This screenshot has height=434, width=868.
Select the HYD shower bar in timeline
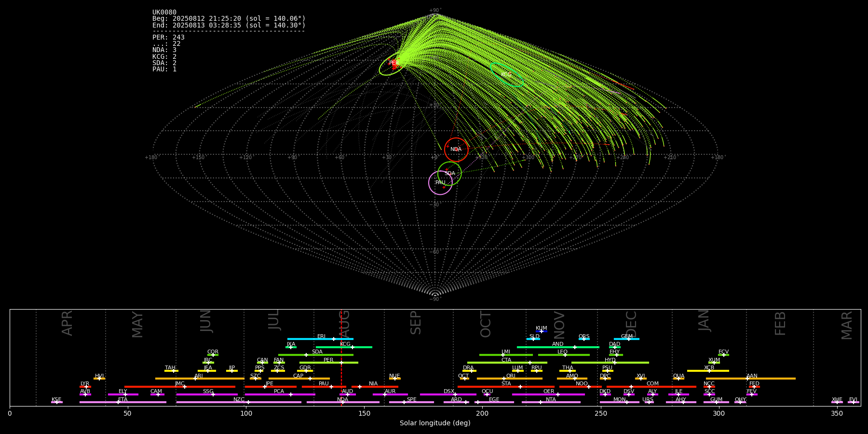click(610, 363)
